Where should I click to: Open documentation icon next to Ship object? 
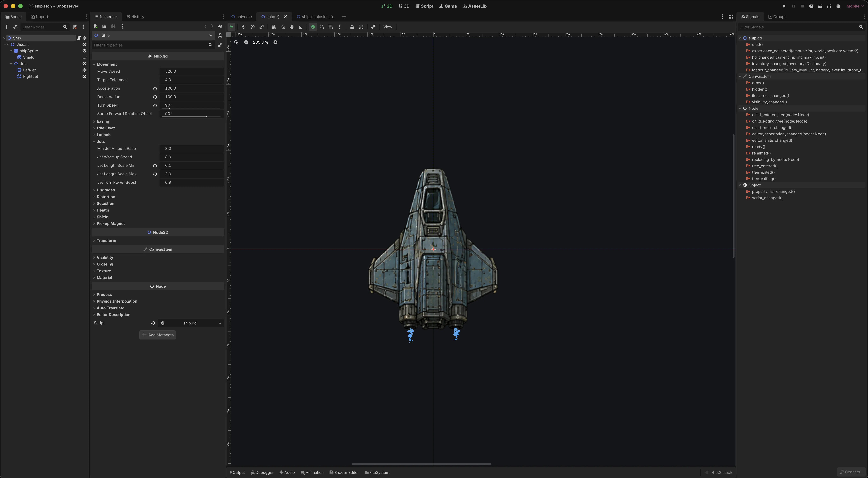(x=220, y=35)
